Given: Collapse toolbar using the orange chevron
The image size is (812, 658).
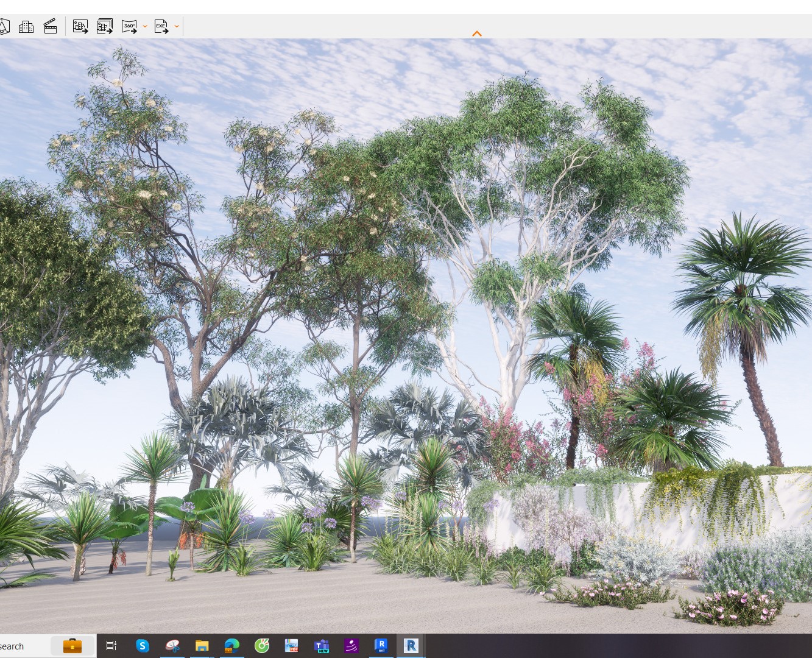Looking at the screenshot, I should click(477, 34).
